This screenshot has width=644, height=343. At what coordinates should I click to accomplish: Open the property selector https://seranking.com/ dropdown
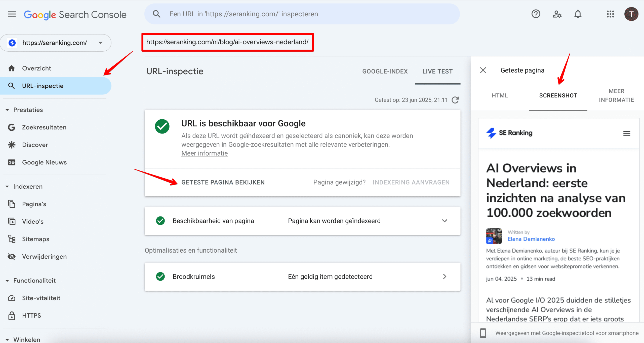click(x=56, y=43)
